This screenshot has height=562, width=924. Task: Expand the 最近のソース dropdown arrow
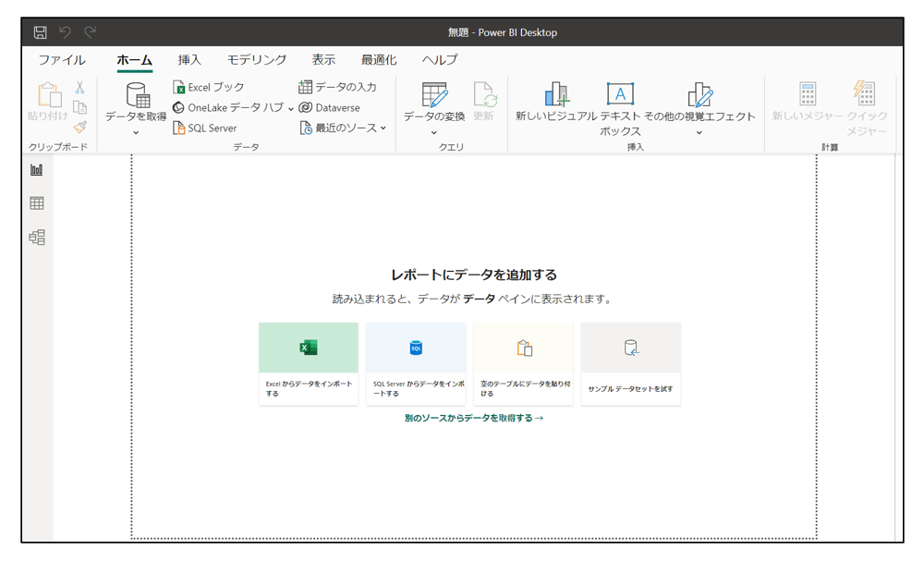tap(383, 128)
